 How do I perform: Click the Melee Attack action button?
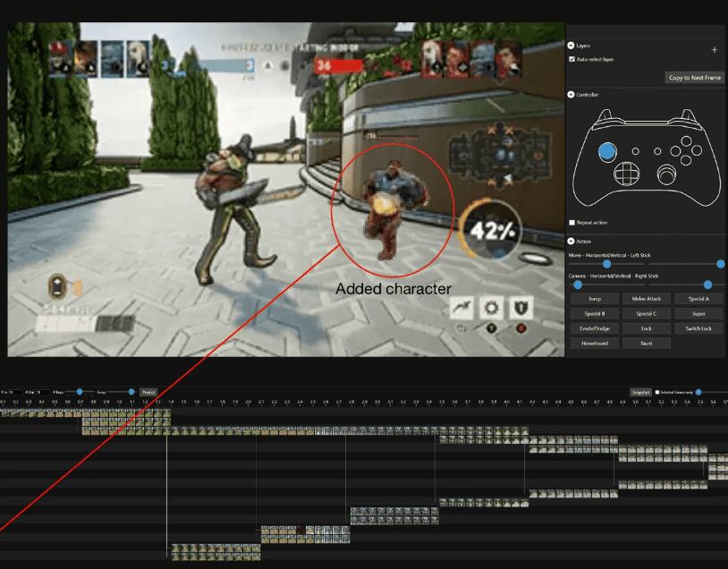pyautogui.click(x=646, y=299)
